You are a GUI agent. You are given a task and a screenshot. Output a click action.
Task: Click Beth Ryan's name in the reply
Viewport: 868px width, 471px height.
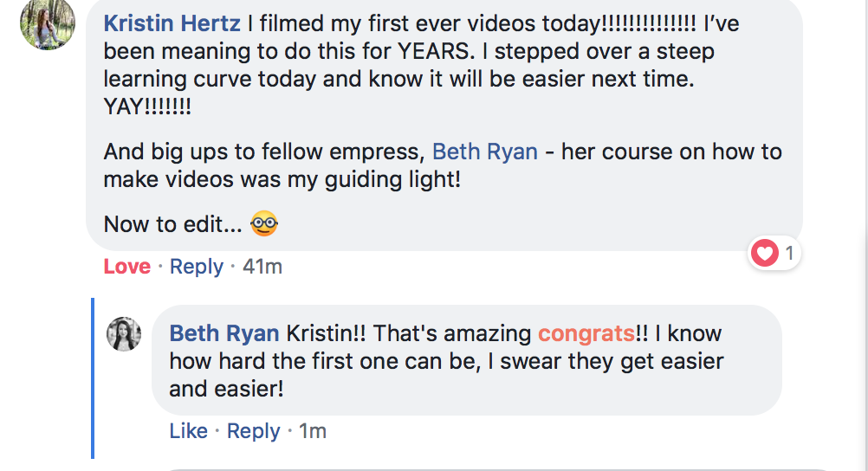tap(224, 333)
